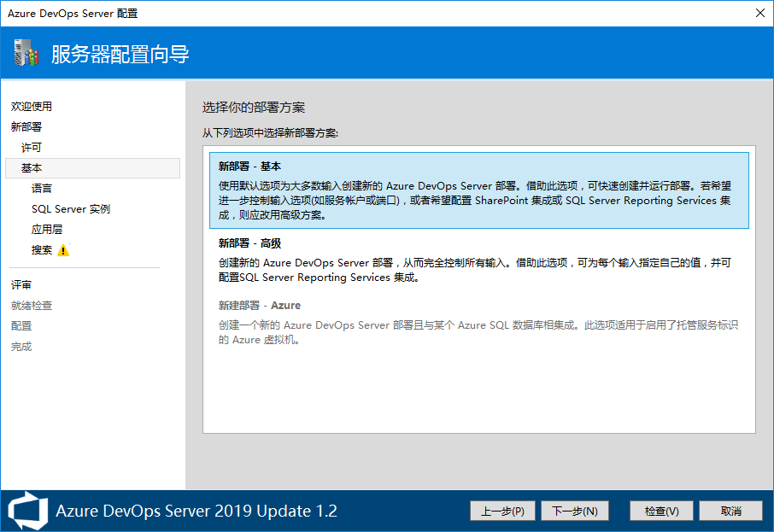
Task: Click the disabled 配置 step in the sidebar
Action: [x=21, y=325]
